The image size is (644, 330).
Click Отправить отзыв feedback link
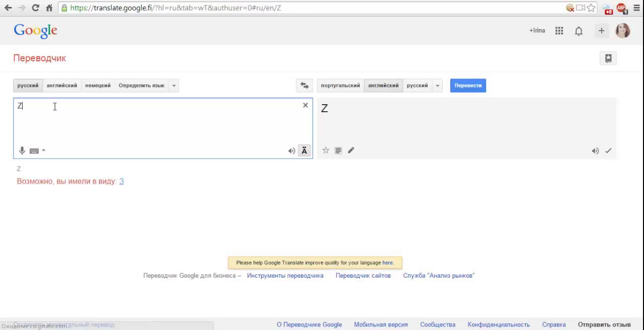point(604,325)
